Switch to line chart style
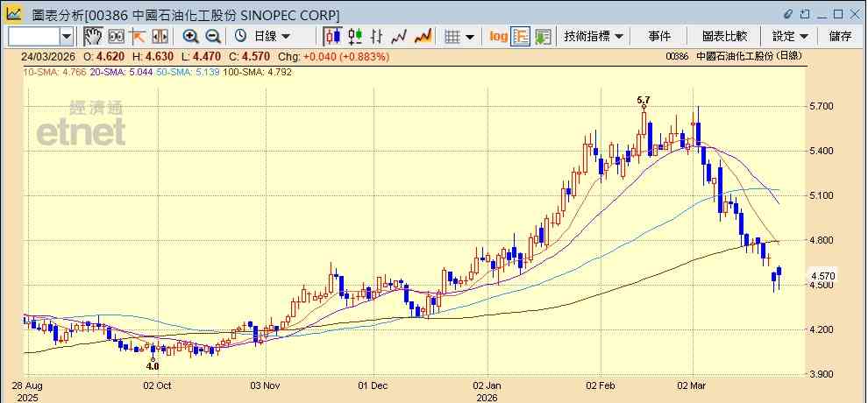 pos(399,37)
